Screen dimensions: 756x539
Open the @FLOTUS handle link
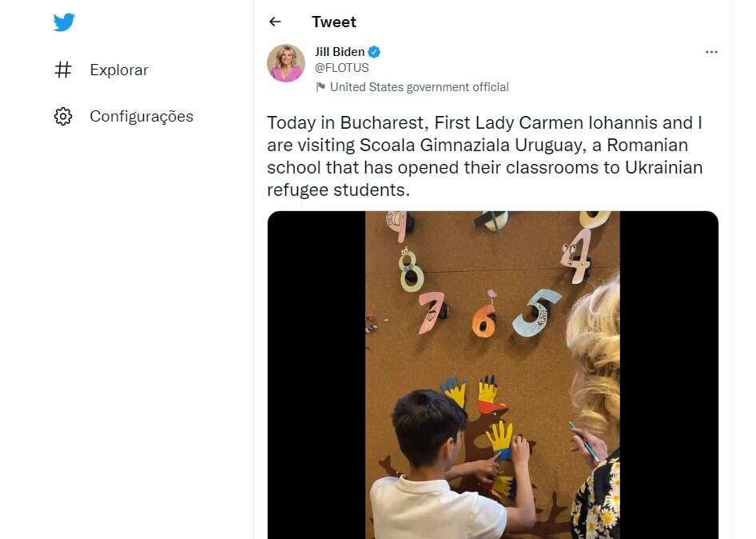tap(342, 68)
